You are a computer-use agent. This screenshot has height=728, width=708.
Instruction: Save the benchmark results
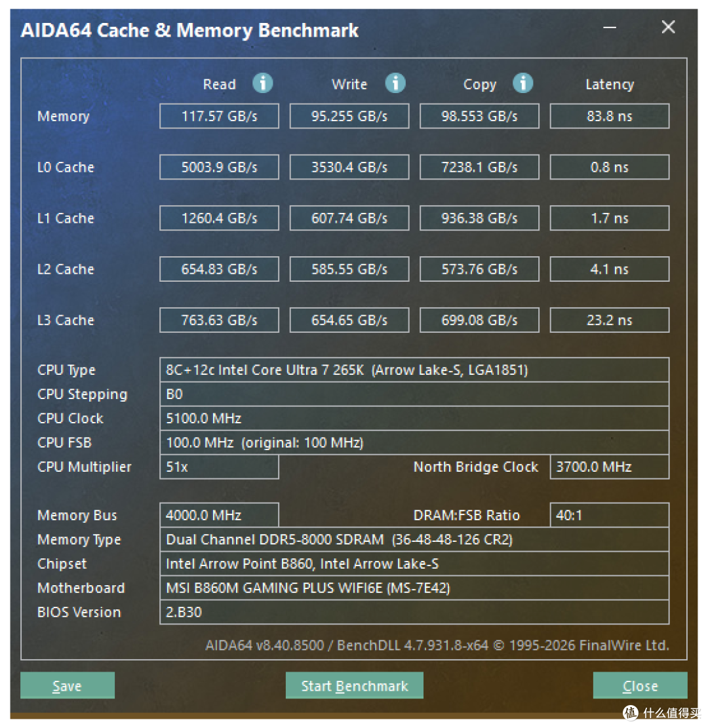(68, 685)
